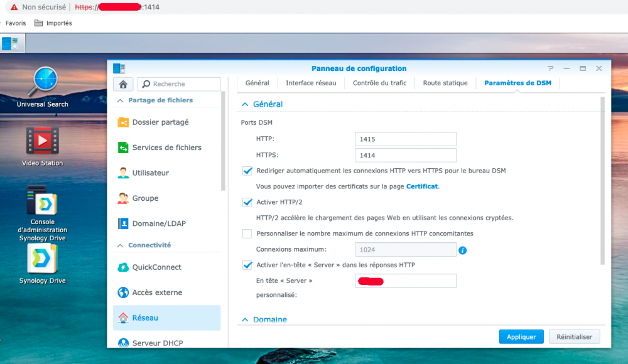The image size is (628, 364).
Task: Click the info icon beside Connexions maximum
Action: tap(463, 250)
